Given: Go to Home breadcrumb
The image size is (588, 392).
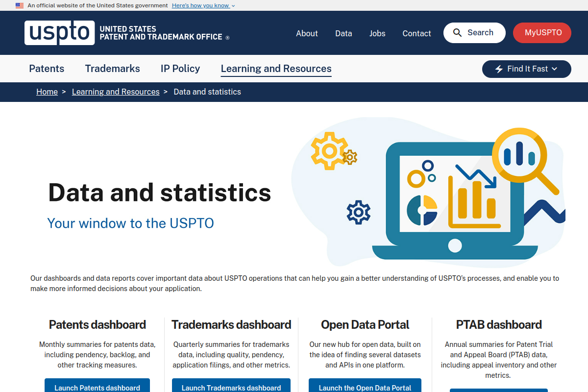Looking at the screenshot, I should click(x=47, y=92).
